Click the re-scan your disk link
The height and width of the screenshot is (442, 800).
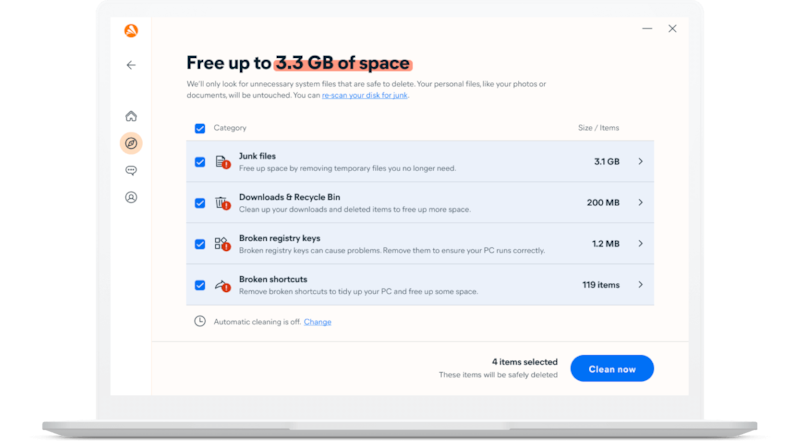(x=364, y=95)
